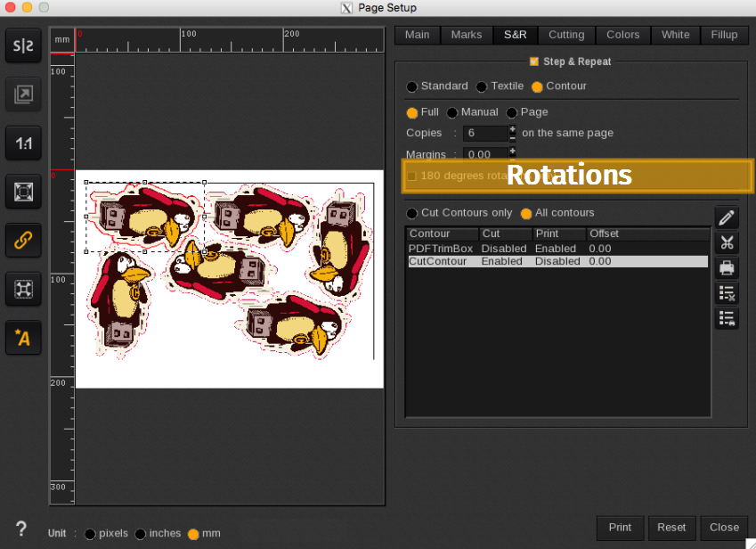Enable the 180 degrees rotation checkbox
This screenshot has height=549, width=756.
click(x=411, y=176)
